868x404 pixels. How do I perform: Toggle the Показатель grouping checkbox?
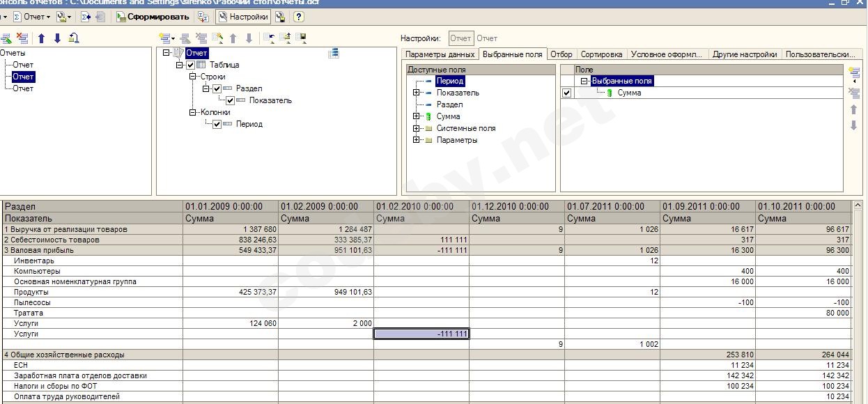(231, 100)
